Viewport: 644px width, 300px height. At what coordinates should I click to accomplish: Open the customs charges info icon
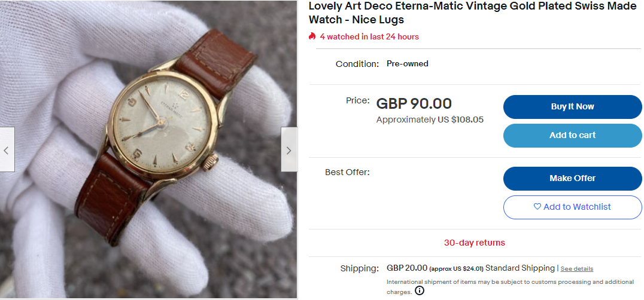pyautogui.click(x=420, y=291)
